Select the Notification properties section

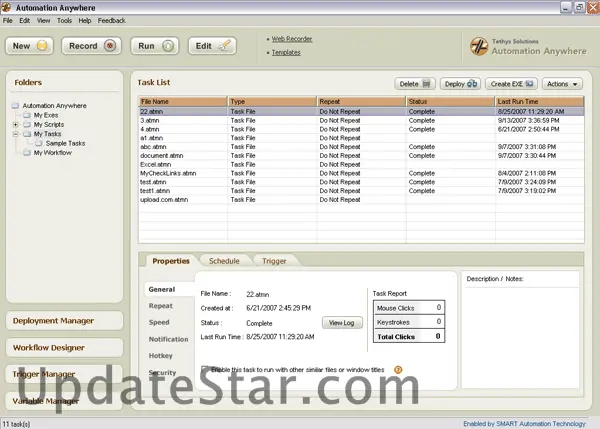coord(168,339)
